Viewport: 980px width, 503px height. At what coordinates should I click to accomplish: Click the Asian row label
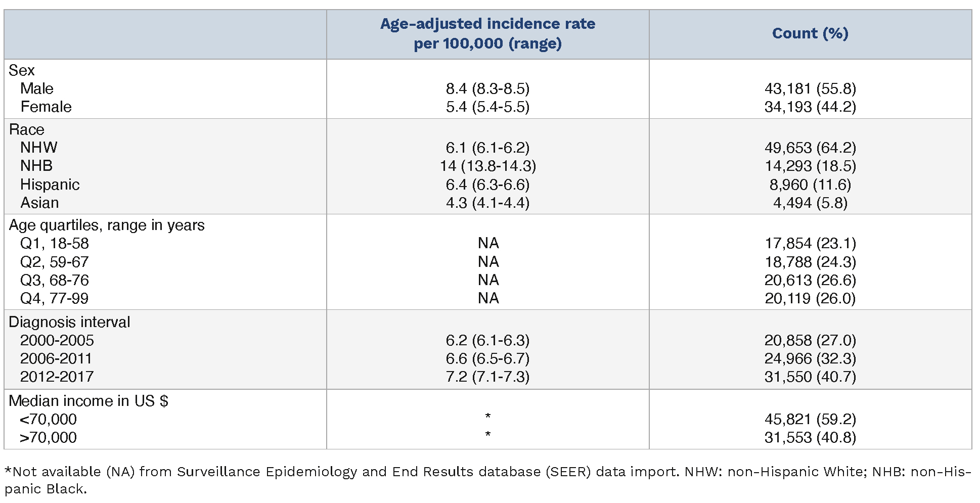coord(39,203)
